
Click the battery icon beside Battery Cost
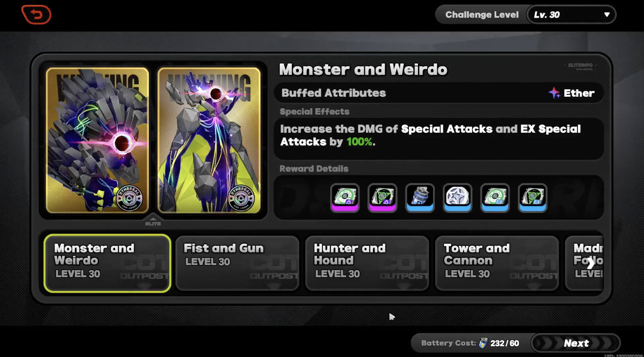click(x=483, y=343)
